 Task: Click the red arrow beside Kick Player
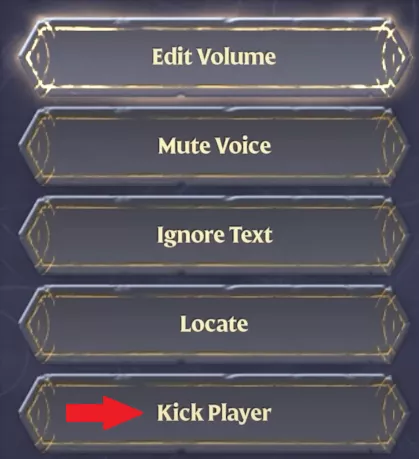(104, 413)
